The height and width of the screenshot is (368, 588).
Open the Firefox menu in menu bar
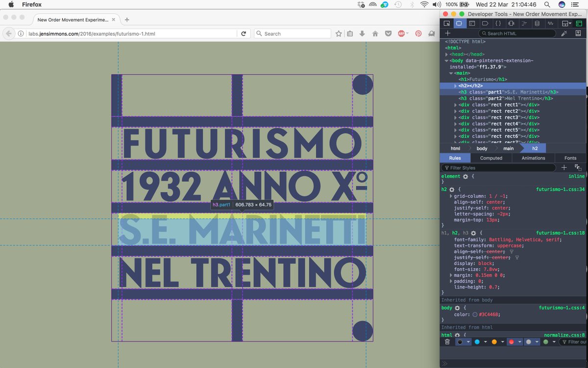pos(32,4)
